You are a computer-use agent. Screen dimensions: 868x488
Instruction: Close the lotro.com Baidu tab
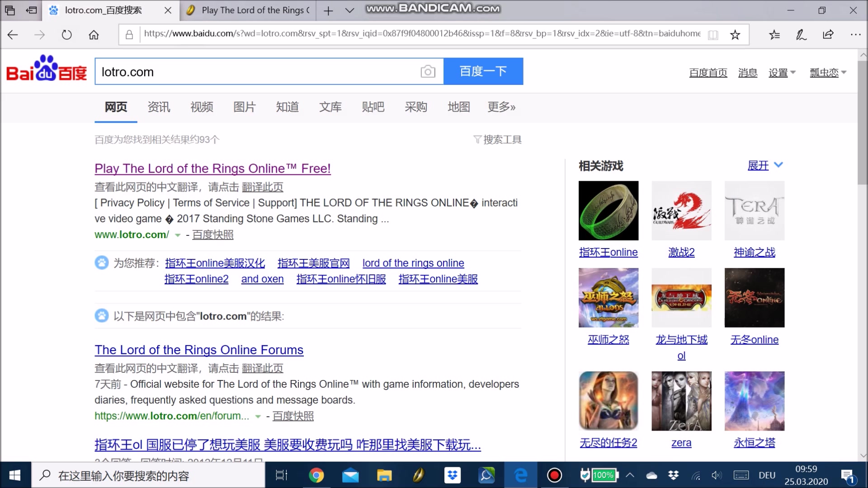click(x=168, y=10)
